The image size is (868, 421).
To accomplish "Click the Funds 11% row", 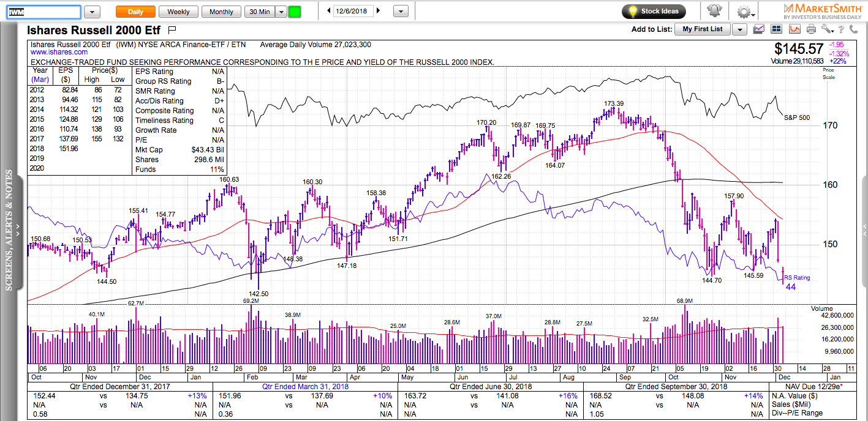I will (x=180, y=170).
